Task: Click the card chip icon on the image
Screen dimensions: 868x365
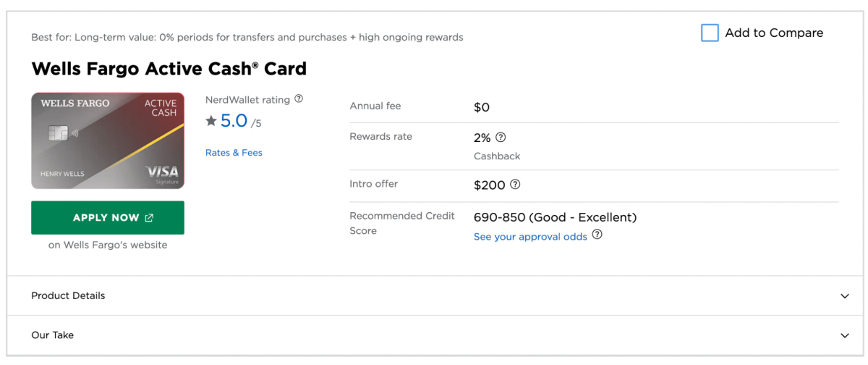Action: tap(58, 133)
